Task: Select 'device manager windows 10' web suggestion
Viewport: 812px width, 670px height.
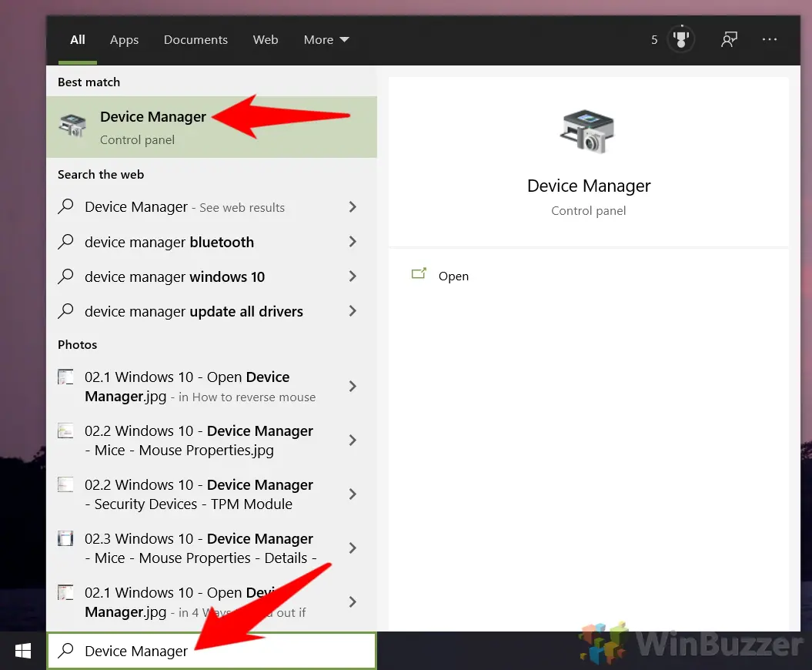Action: coord(212,276)
